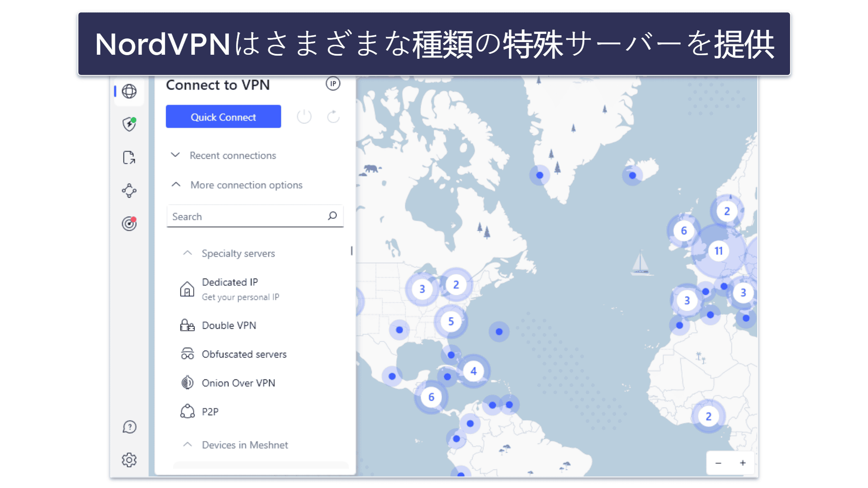
Task: Click the central US server dot
Action: pyautogui.click(x=399, y=330)
